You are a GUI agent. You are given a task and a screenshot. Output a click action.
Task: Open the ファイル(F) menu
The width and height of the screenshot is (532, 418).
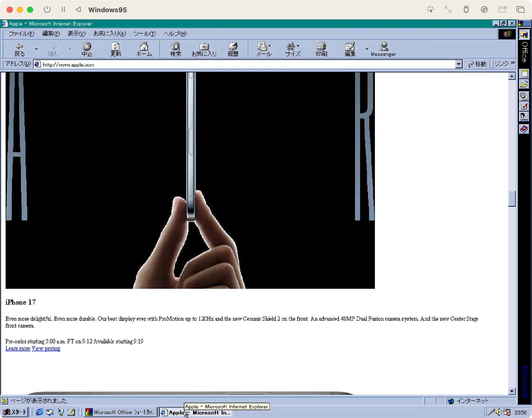21,34
